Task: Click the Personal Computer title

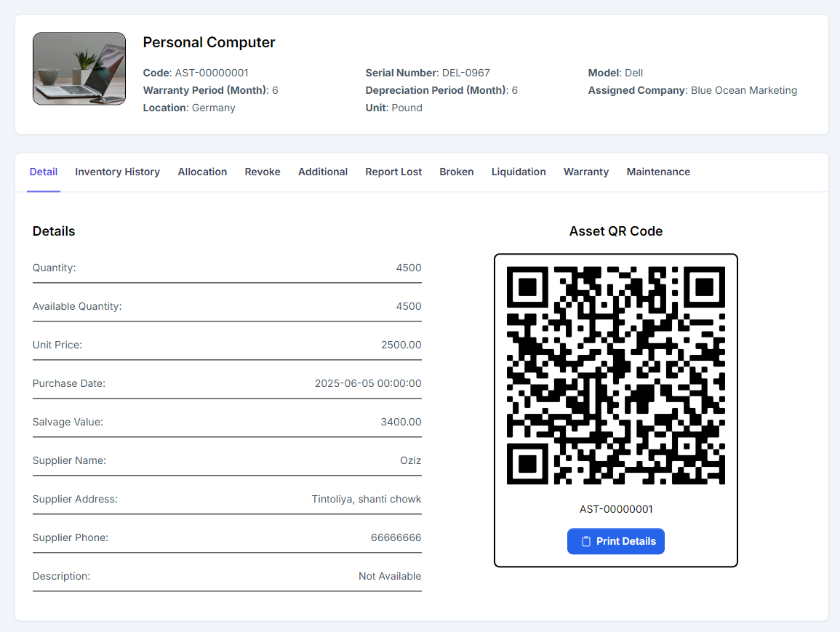Action: click(209, 42)
